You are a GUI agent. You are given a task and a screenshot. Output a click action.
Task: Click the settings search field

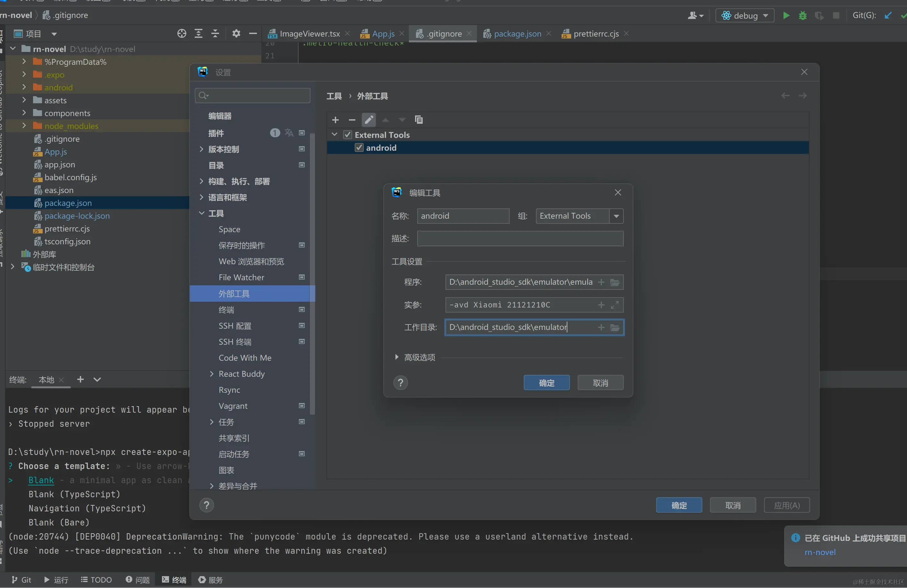coord(252,96)
